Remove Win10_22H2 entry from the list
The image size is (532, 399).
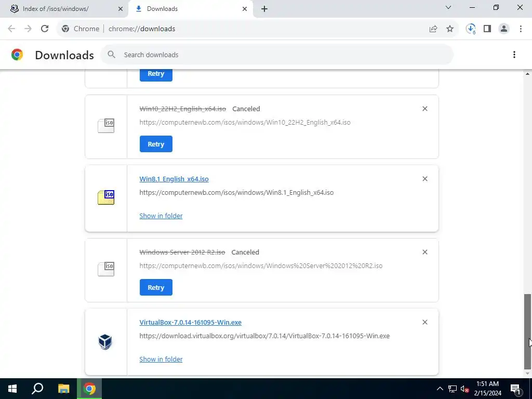click(425, 109)
